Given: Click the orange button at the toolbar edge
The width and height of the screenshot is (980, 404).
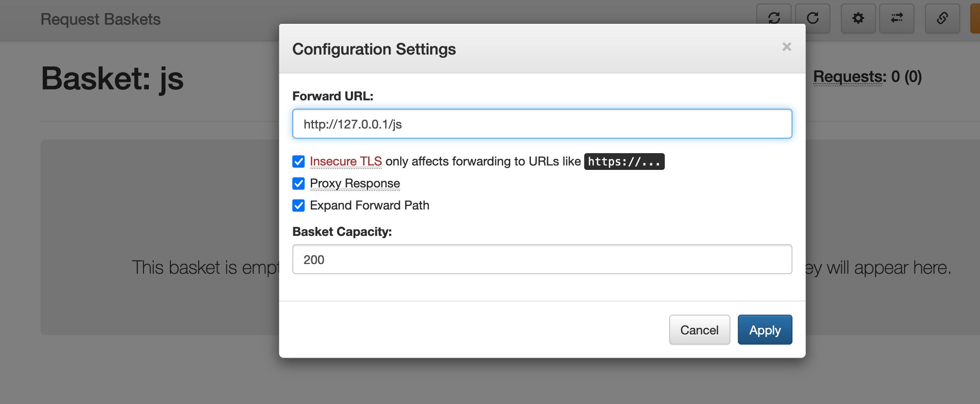Looking at the screenshot, I should (x=975, y=18).
